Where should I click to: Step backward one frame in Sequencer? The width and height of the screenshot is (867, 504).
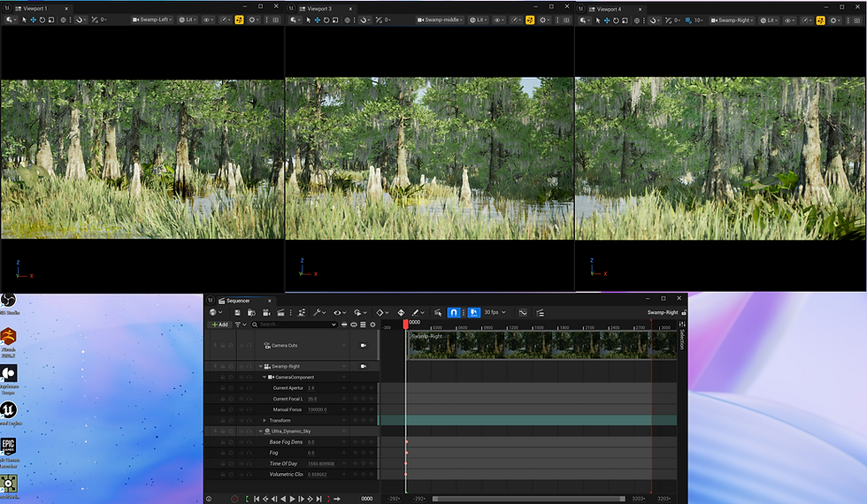point(274,499)
